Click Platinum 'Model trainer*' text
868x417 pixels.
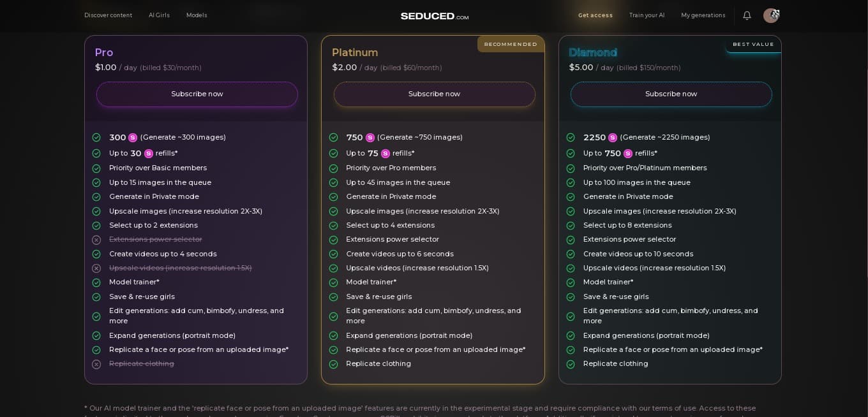pos(371,282)
